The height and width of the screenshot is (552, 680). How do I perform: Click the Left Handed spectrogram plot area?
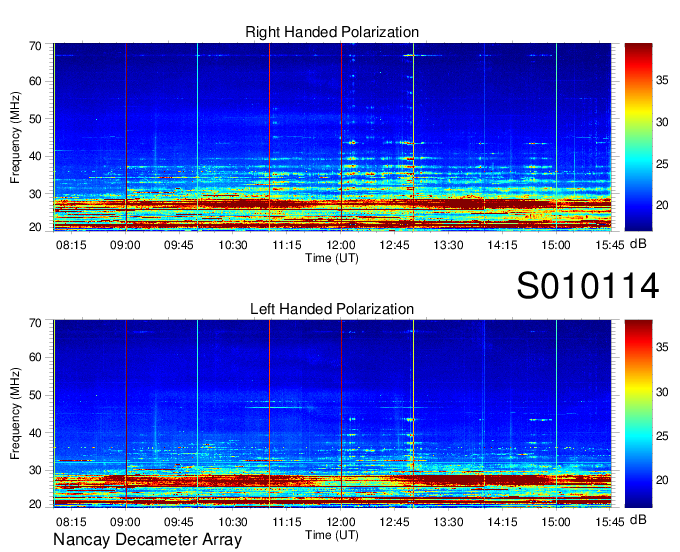(332, 414)
